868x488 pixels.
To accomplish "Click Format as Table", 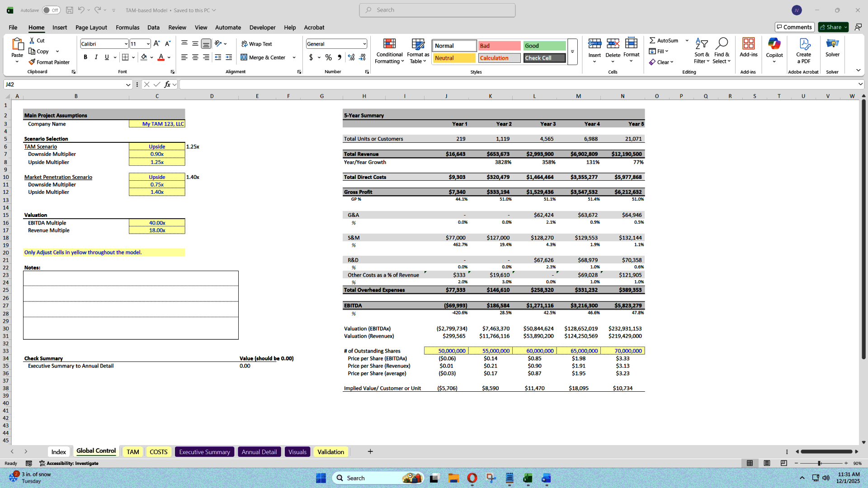I will point(417,51).
